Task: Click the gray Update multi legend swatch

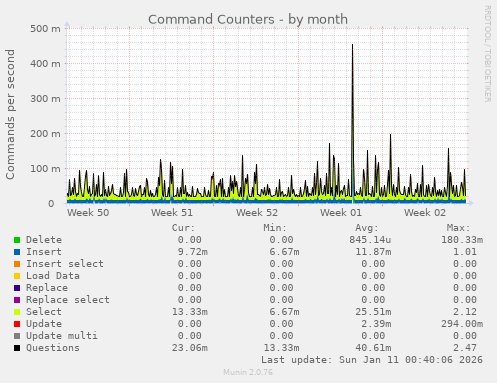Action: (17, 336)
